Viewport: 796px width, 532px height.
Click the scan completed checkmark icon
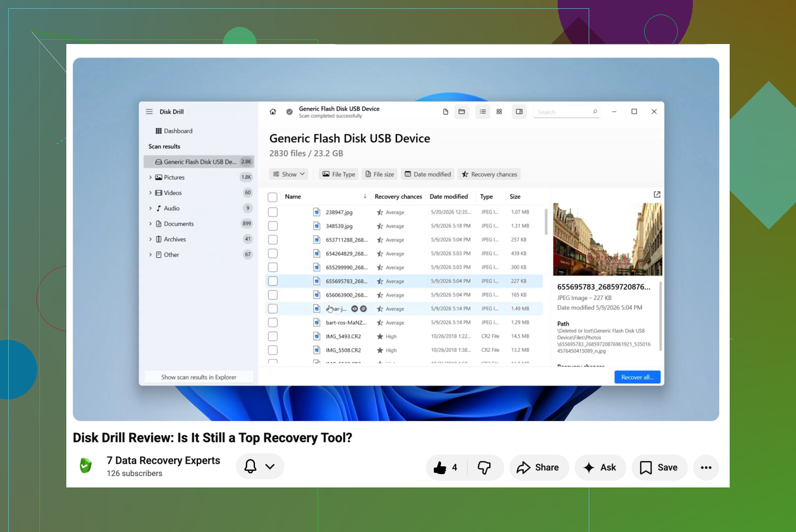pos(290,112)
